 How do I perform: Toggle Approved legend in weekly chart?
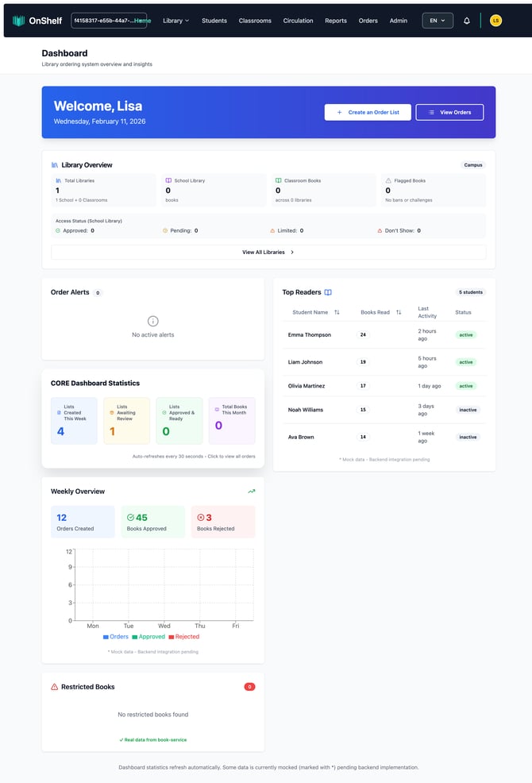click(148, 637)
